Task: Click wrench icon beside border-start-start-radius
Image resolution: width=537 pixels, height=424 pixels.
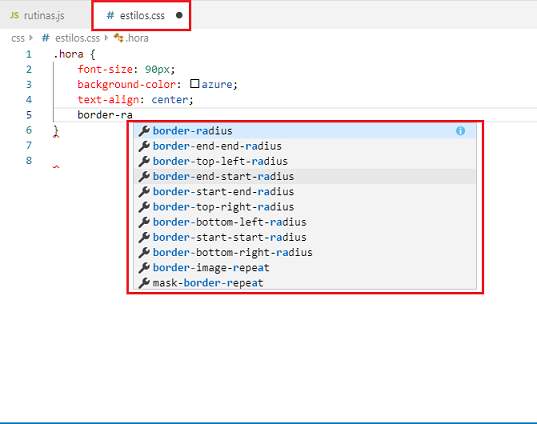Action: coord(144,237)
